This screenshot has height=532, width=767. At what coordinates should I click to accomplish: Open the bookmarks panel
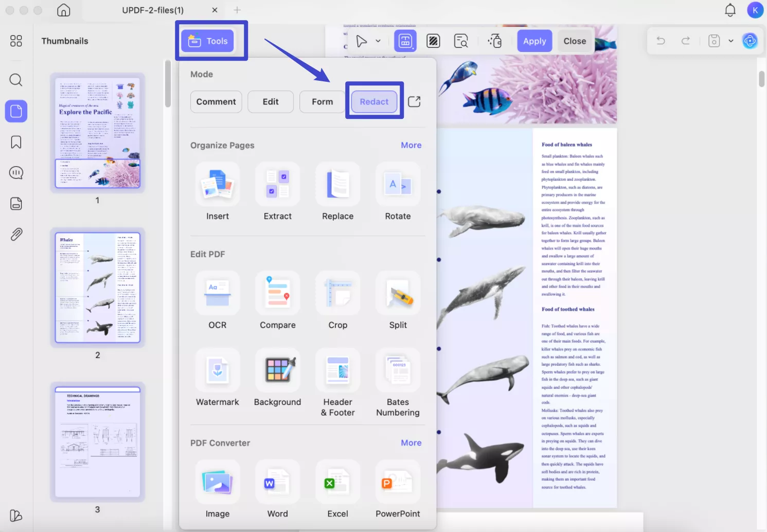[x=16, y=142]
